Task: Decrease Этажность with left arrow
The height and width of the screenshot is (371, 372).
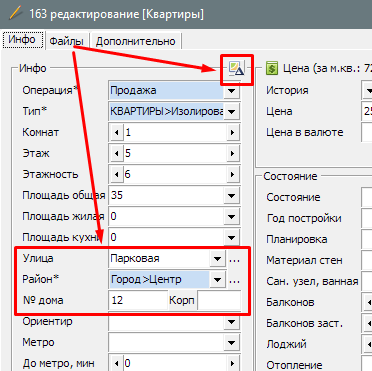Action: pos(117,175)
